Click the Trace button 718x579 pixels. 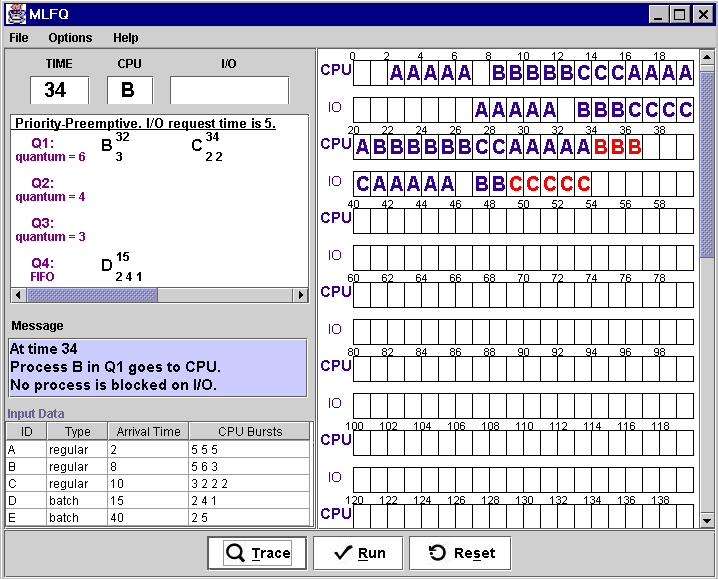click(257, 553)
